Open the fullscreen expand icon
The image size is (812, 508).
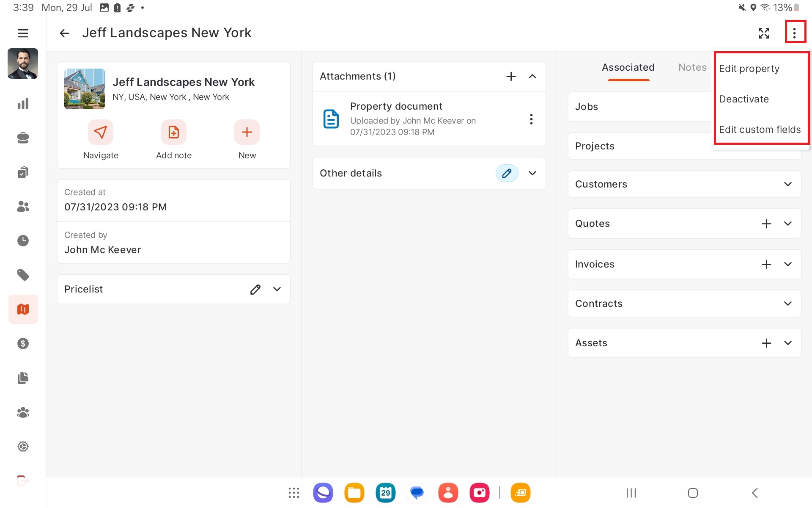coord(764,33)
